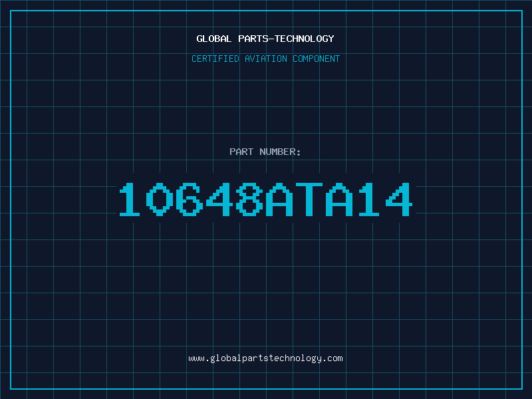Click the word NUMBER: in the label
Image resolution: width=532 pixels, height=399 pixels.
281,152
